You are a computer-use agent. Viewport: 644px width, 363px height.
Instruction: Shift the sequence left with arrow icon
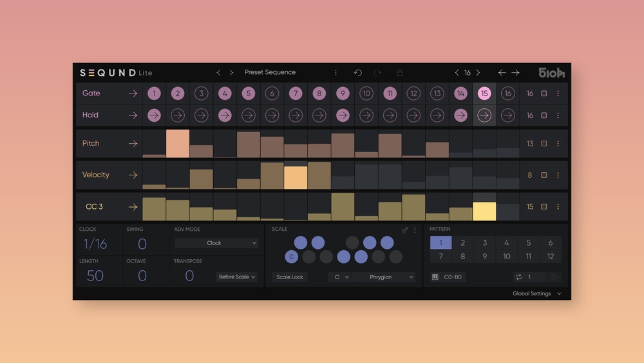(x=502, y=73)
